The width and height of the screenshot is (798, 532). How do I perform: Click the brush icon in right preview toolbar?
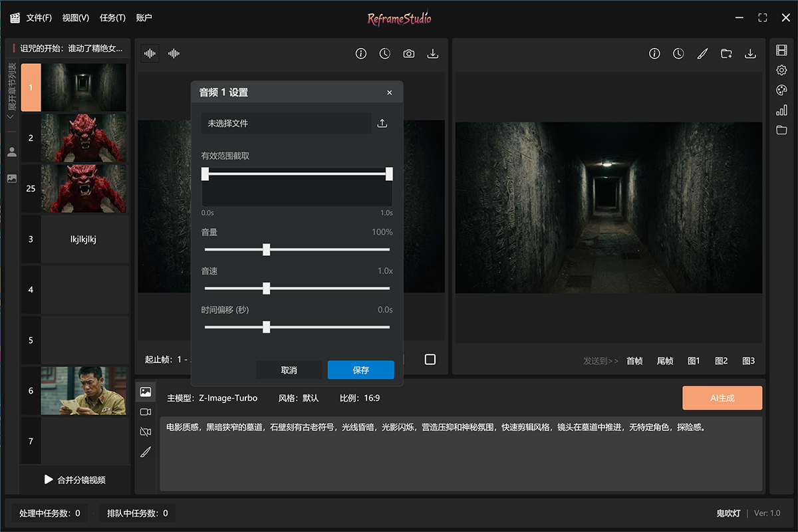(702, 54)
